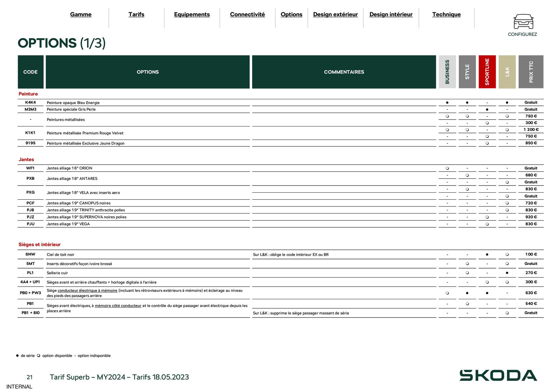Screen dimensions: 555x392
Task: Click Peinture métallisée Exclusive Jaune Dragon
Action: pos(86,143)
